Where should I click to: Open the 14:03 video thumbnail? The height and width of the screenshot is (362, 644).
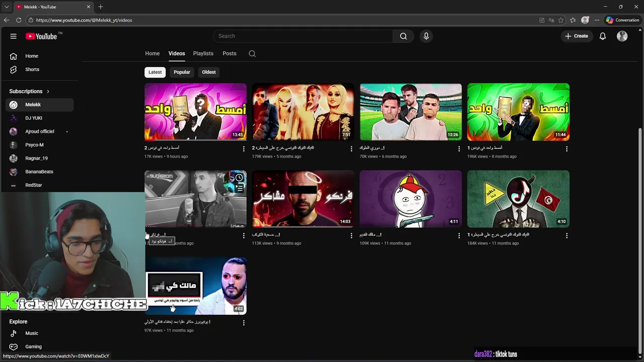pos(303,199)
